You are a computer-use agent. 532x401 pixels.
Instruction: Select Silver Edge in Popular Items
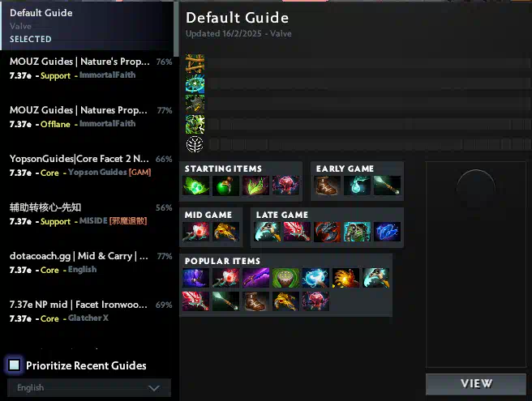pyautogui.click(x=255, y=278)
